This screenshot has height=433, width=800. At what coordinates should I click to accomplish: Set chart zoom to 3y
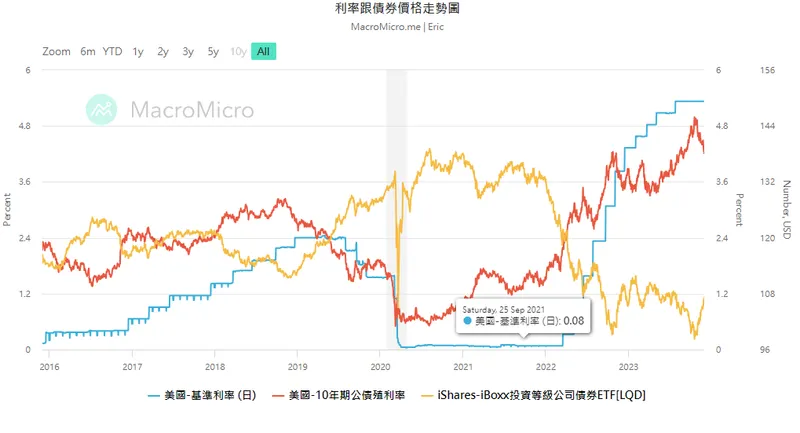188,51
